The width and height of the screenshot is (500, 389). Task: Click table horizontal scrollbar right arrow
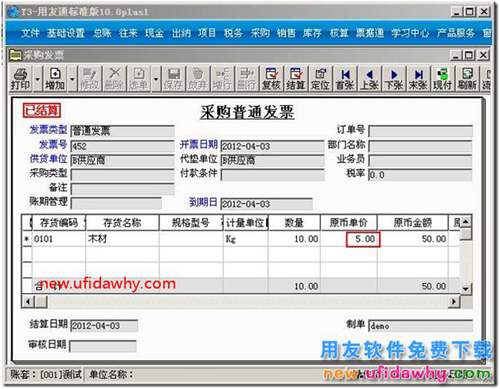pyautogui.click(x=453, y=301)
